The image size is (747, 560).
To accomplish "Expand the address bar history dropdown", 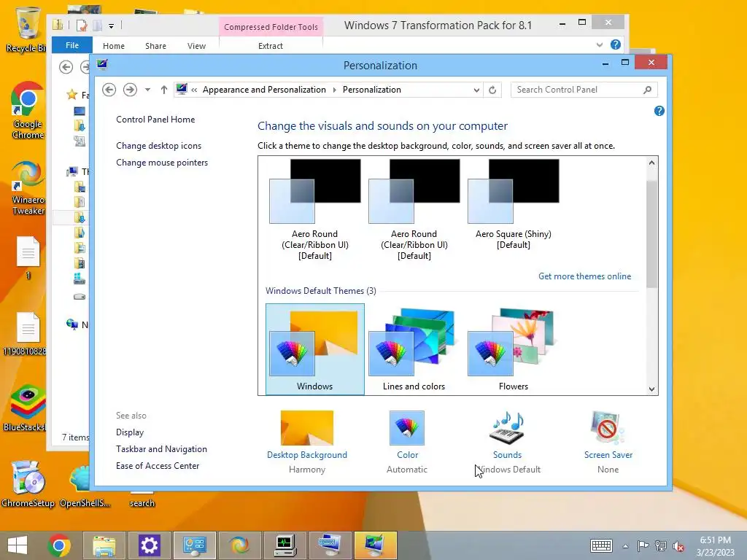I will tap(476, 90).
